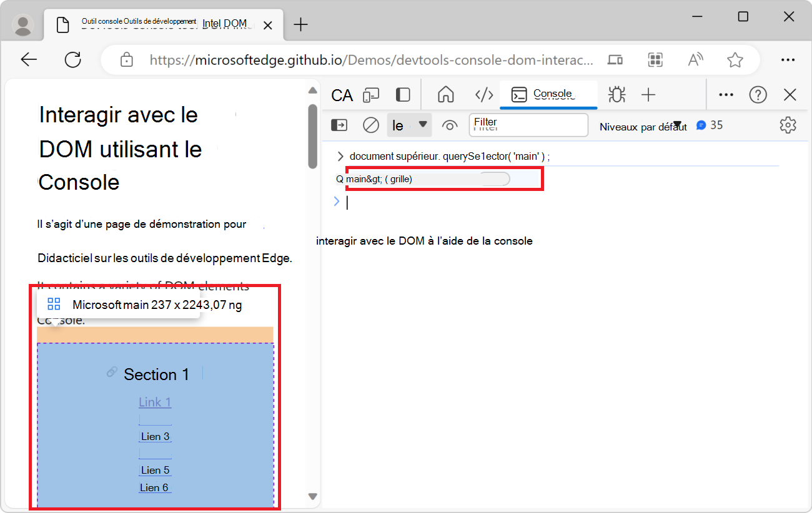
Task: Follow the Lien 5 hyperlink
Action: tap(155, 469)
